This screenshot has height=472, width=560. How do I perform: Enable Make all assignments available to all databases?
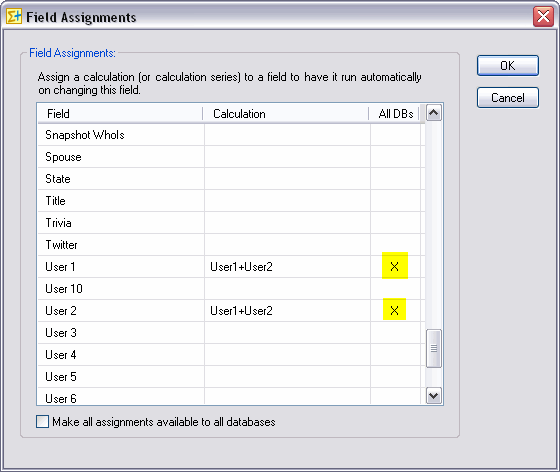coord(42,421)
